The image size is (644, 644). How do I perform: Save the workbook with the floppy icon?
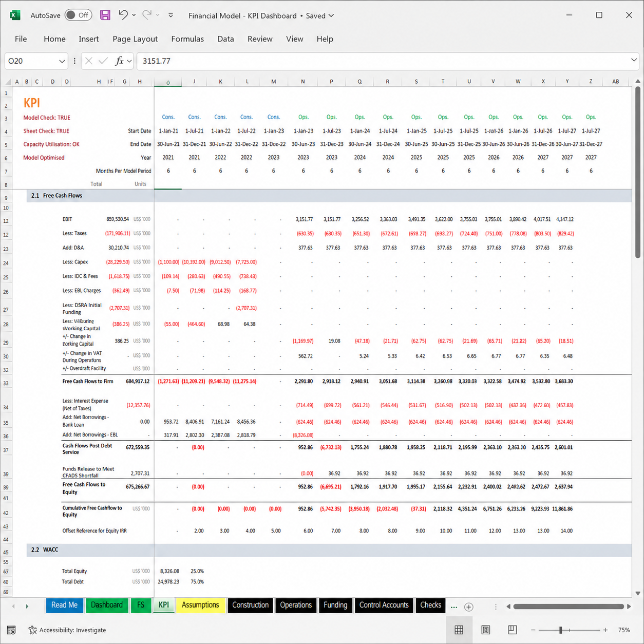(x=105, y=15)
